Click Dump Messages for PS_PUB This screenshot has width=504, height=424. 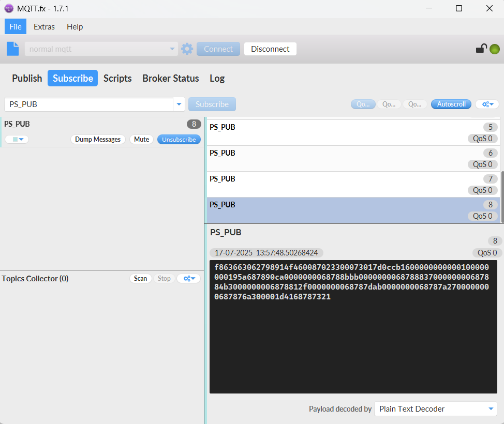(x=98, y=140)
